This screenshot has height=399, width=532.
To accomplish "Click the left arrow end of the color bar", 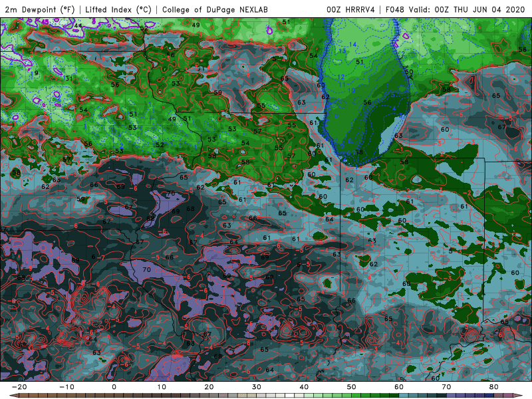I will coord(13,396).
